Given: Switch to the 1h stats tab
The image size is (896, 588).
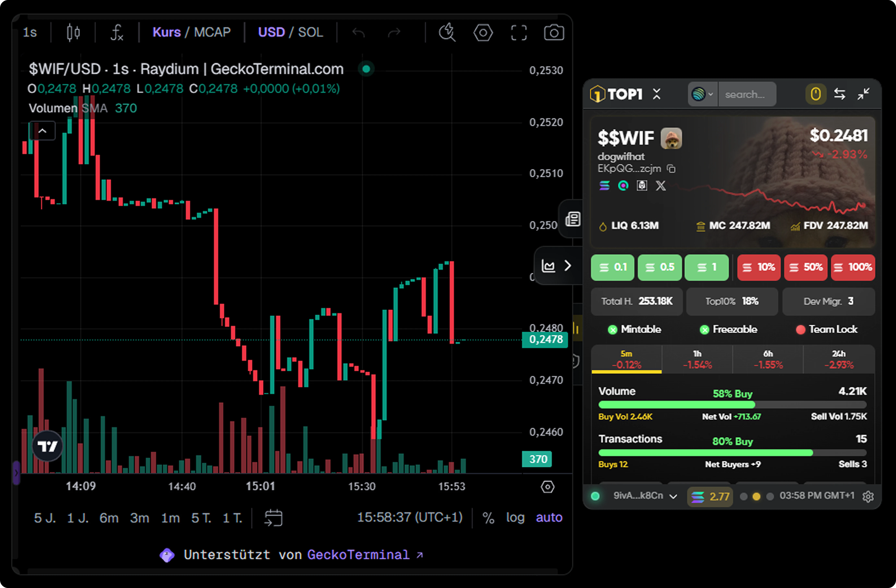Looking at the screenshot, I should point(697,359).
